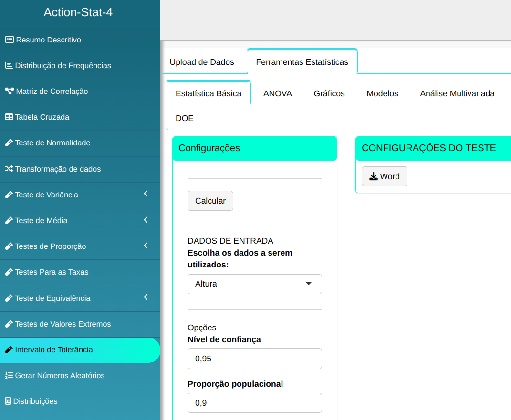The height and width of the screenshot is (420, 511).
Task: Download results with the Word button
Action: [384, 176]
